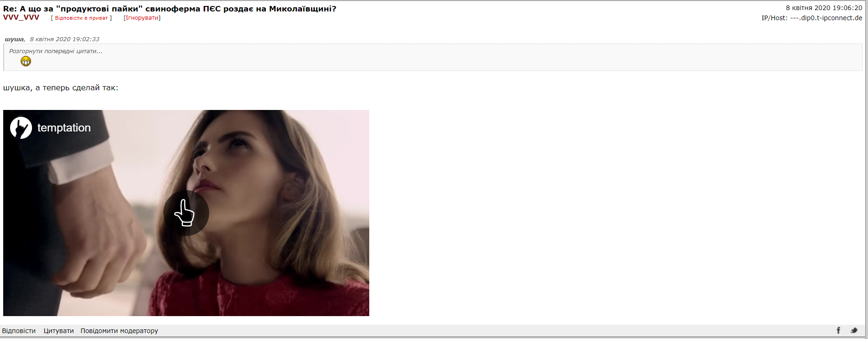The width and height of the screenshot is (868, 339).
Task: Click the grinning emoji in the quote
Action: [x=26, y=61]
